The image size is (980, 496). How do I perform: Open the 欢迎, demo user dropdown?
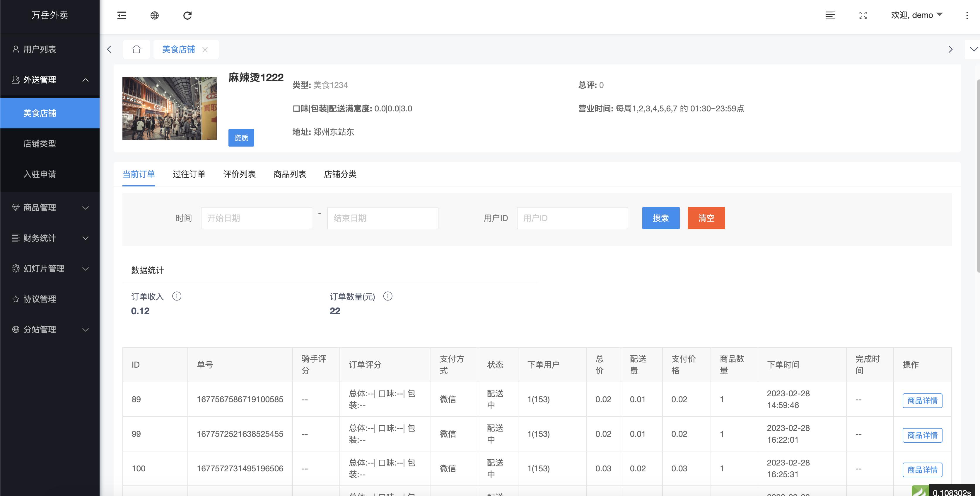click(x=916, y=15)
